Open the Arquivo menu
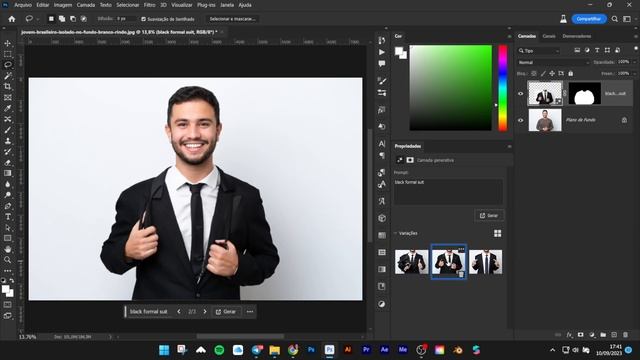 click(23, 5)
